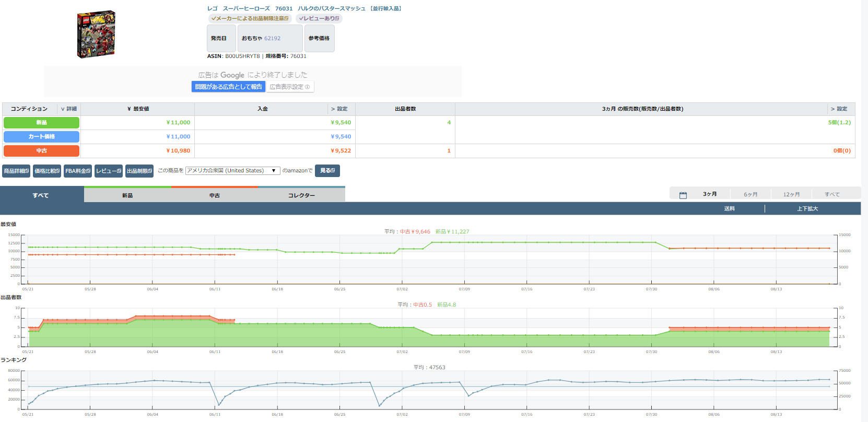
Task: Open the 62192 ranking number link
Action: (x=272, y=38)
